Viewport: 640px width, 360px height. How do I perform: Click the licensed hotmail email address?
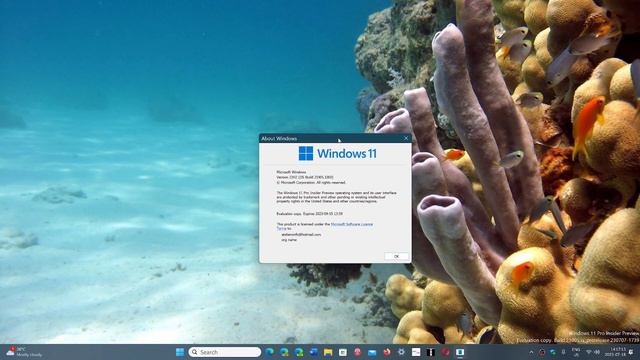(301, 235)
